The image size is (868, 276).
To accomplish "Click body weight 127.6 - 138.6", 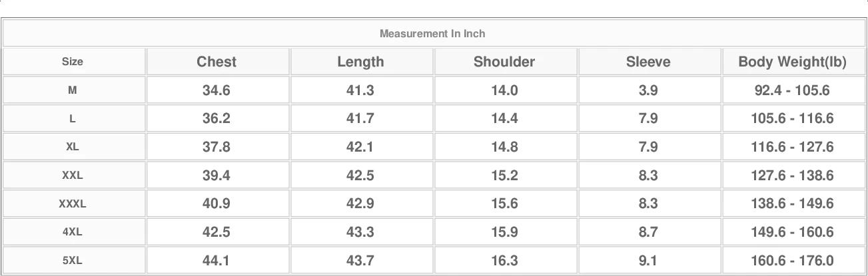I will click(x=792, y=176).
